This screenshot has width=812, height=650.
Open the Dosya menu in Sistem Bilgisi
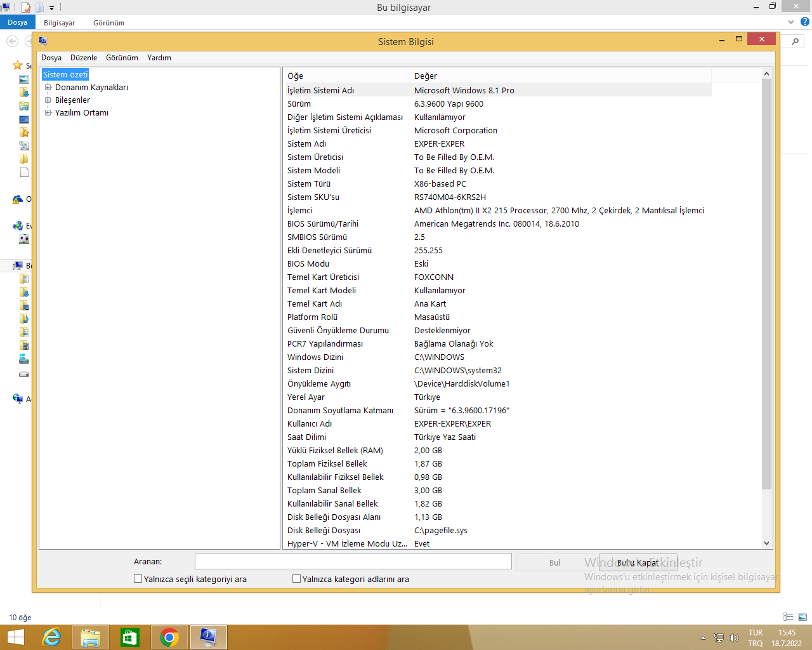coord(51,58)
